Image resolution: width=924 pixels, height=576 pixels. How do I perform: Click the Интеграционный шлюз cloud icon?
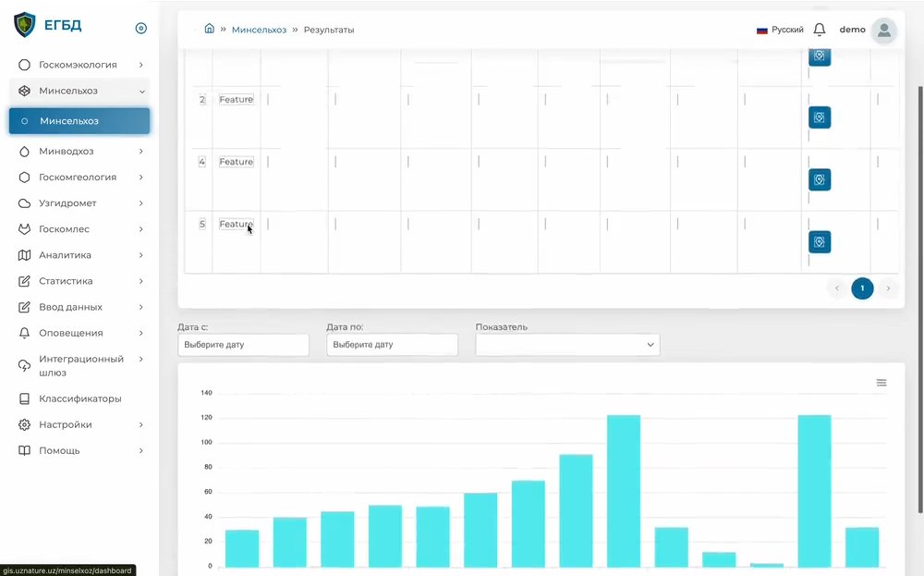point(24,366)
